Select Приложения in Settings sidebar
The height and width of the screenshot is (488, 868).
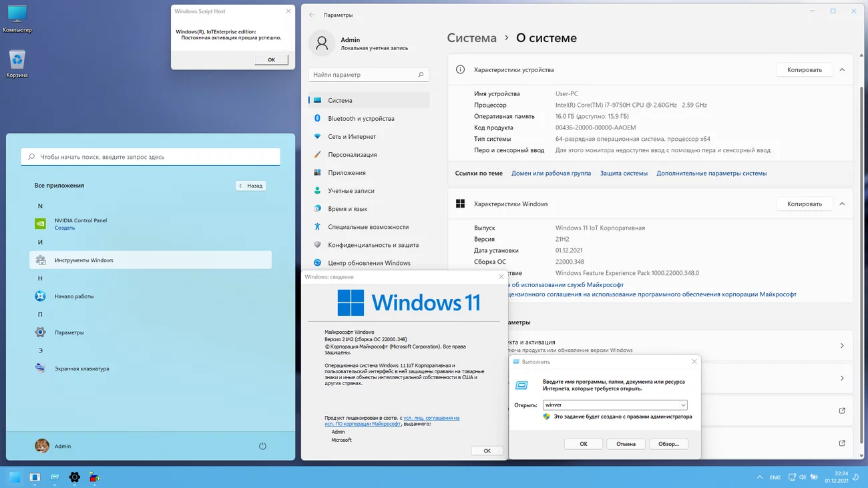(x=369, y=172)
